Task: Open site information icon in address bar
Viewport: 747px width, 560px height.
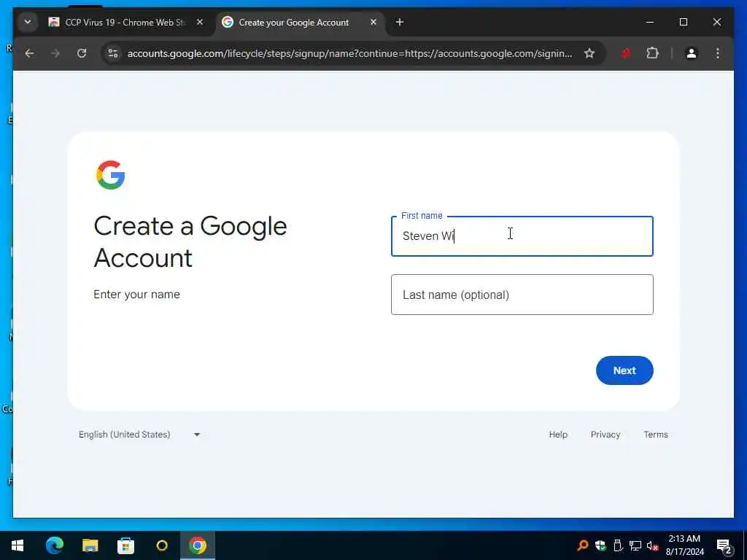Action: point(113,53)
